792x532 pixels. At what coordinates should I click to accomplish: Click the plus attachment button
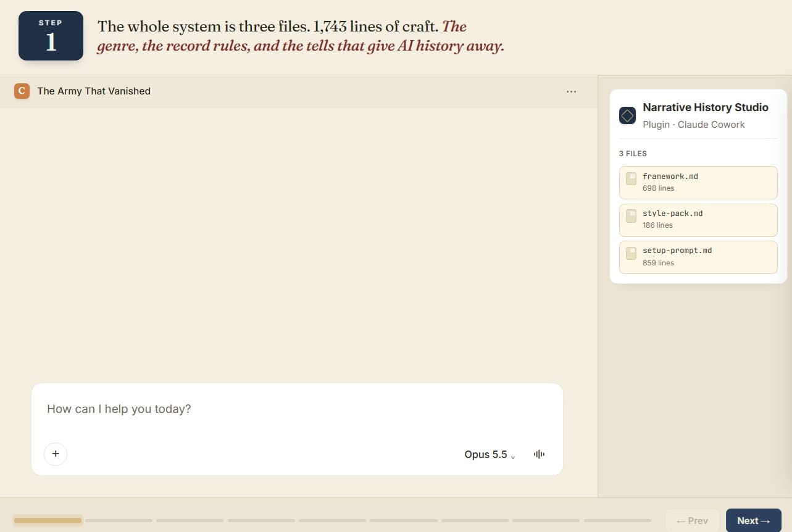[x=56, y=454]
